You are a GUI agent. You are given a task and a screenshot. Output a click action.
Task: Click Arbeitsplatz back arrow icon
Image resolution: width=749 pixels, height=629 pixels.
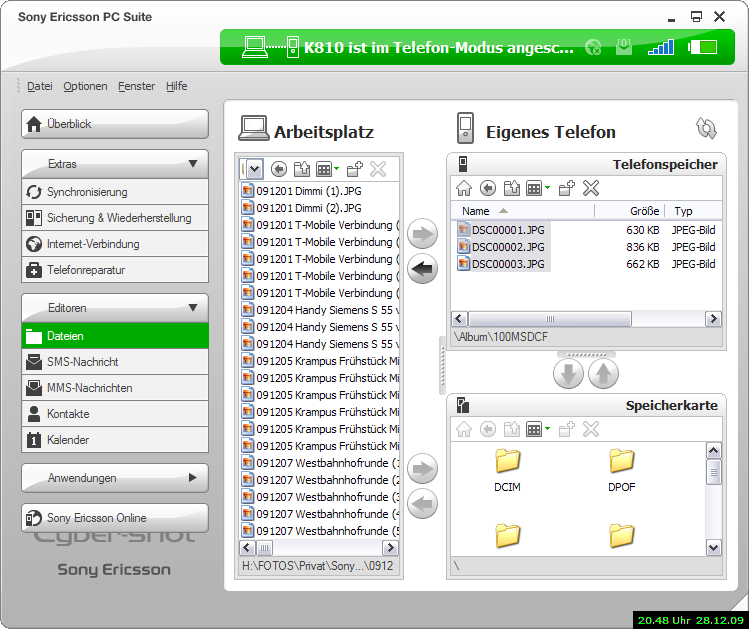pyautogui.click(x=279, y=169)
